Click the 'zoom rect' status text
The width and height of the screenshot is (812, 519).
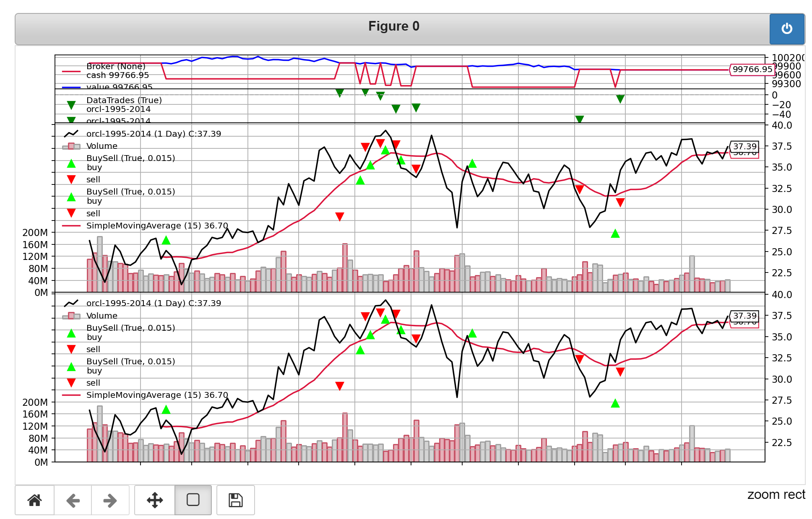tap(776, 495)
